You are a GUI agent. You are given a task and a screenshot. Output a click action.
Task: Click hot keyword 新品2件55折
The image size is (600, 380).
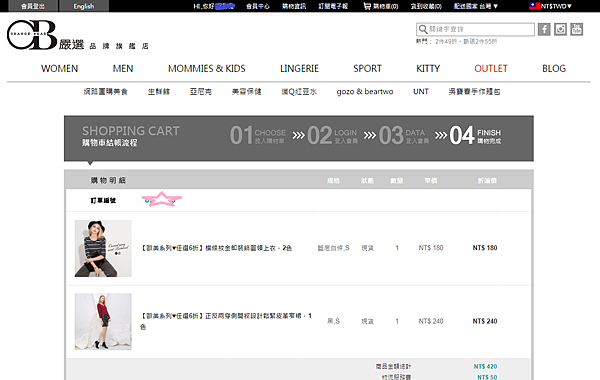pyautogui.click(x=480, y=41)
